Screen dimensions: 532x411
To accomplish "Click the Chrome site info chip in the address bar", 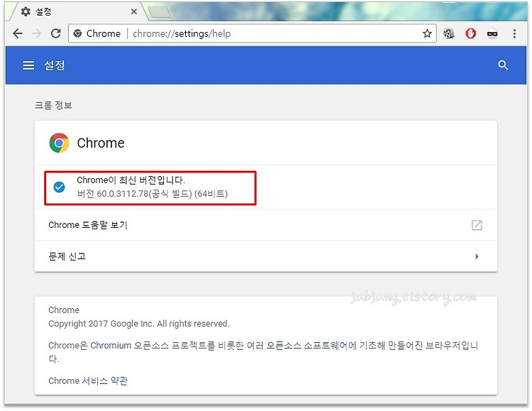I will click(x=97, y=33).
